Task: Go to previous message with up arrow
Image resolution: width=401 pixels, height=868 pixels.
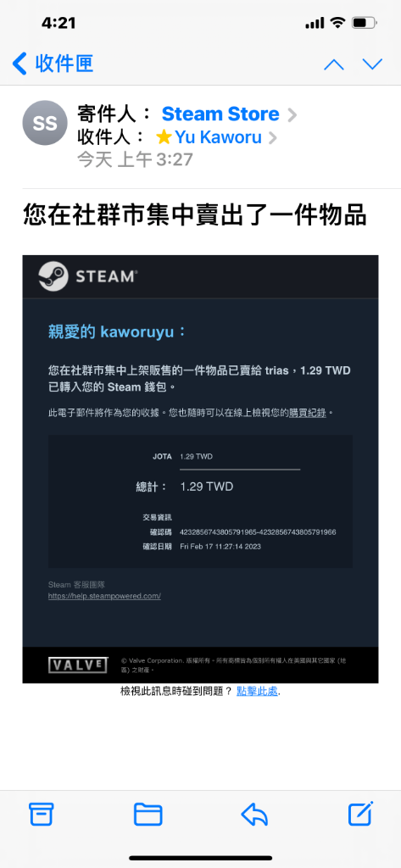Action: 333,64
